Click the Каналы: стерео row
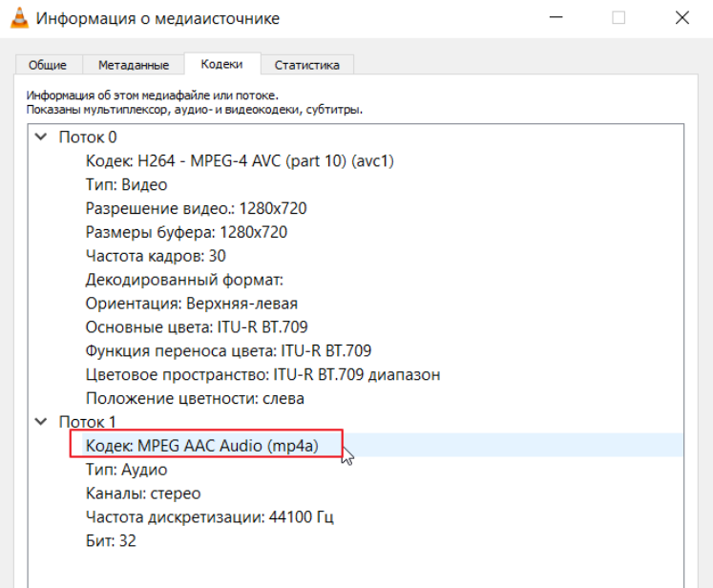The image size is (713, 588). point(143,493)
